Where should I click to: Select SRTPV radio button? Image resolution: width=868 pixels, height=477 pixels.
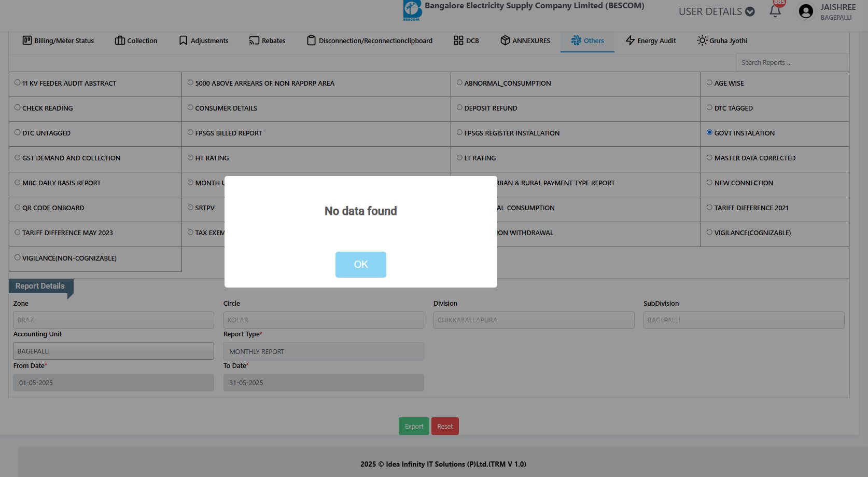[190, 207]
